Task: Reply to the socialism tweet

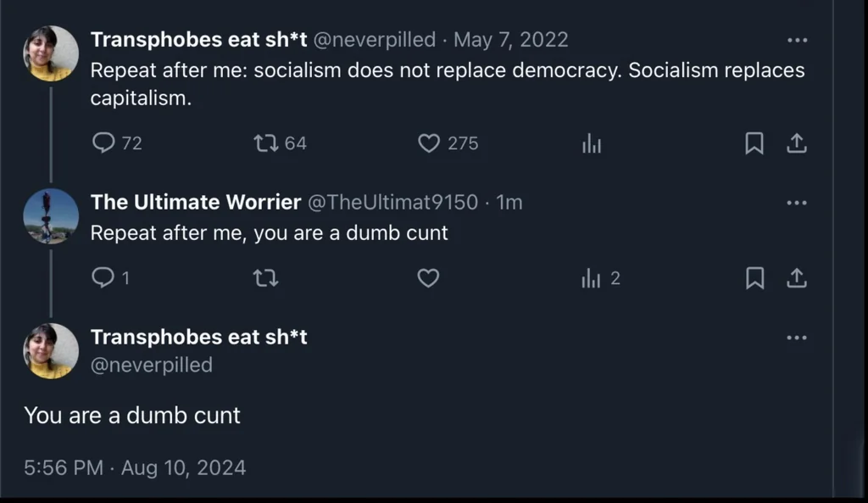Action: pyautogui.click(x=103, y=143)
